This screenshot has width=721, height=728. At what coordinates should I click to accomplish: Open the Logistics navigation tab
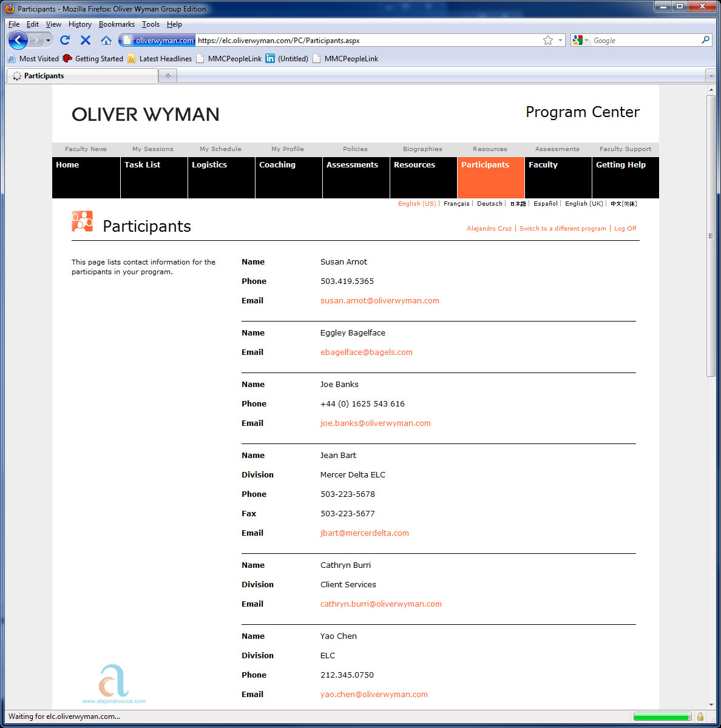(222, 178)
